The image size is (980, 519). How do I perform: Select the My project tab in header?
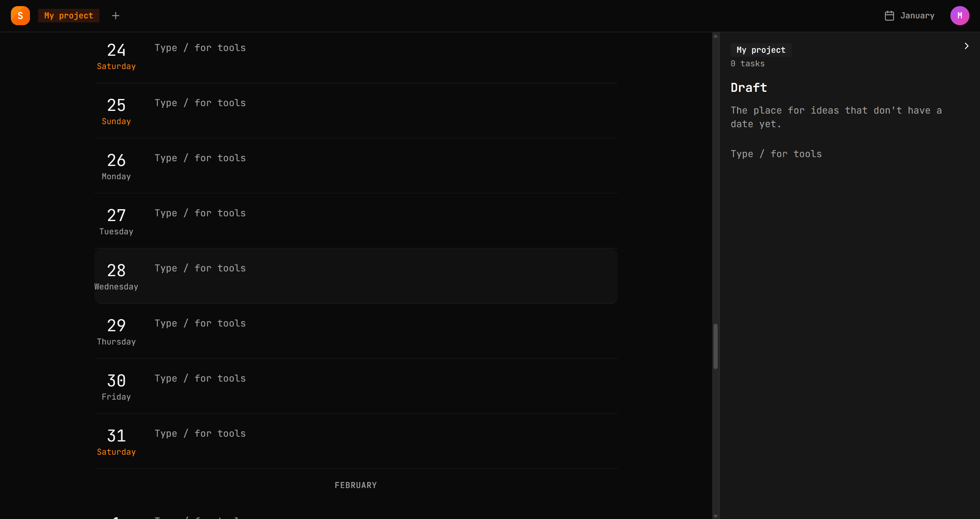(x=68, y=16)
